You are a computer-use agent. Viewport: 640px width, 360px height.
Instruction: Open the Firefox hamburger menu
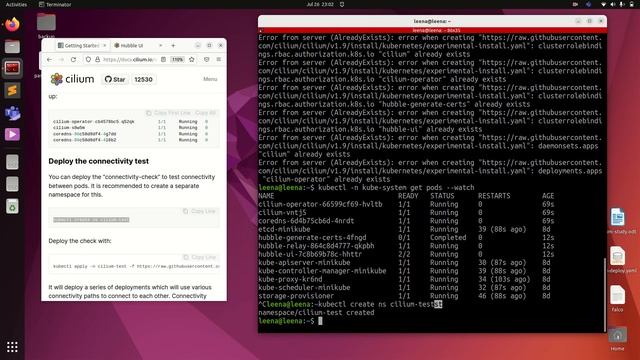coord(219,60)
